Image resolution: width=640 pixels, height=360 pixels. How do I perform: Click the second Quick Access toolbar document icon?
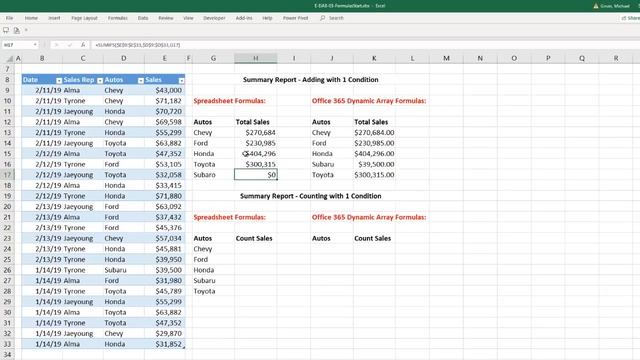(x=17, y=30)
